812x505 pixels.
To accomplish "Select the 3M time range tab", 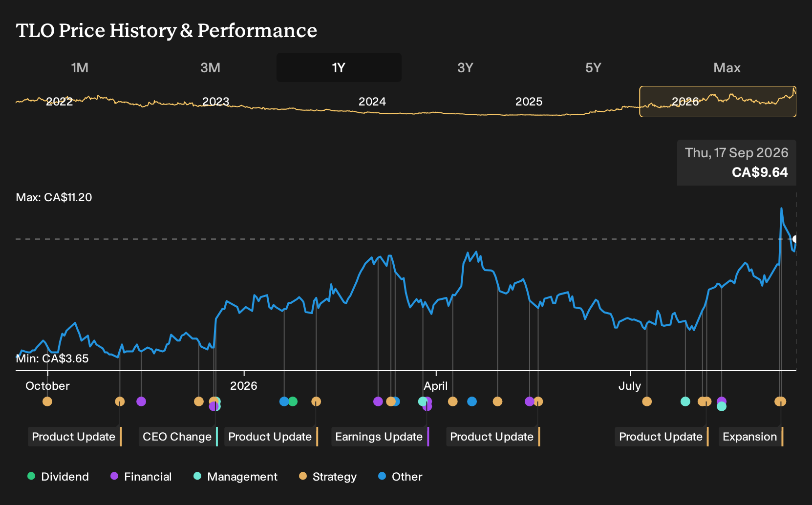I will [210, 67].
